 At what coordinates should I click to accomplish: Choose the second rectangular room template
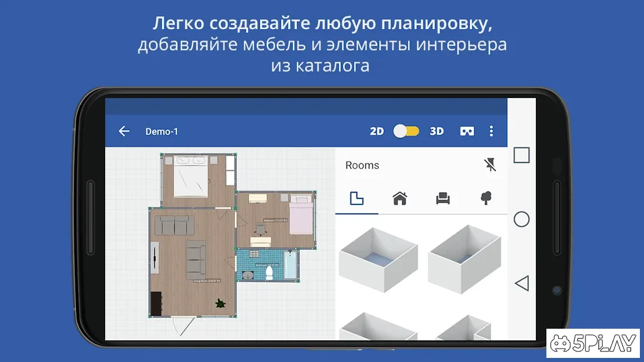(465, 258)
